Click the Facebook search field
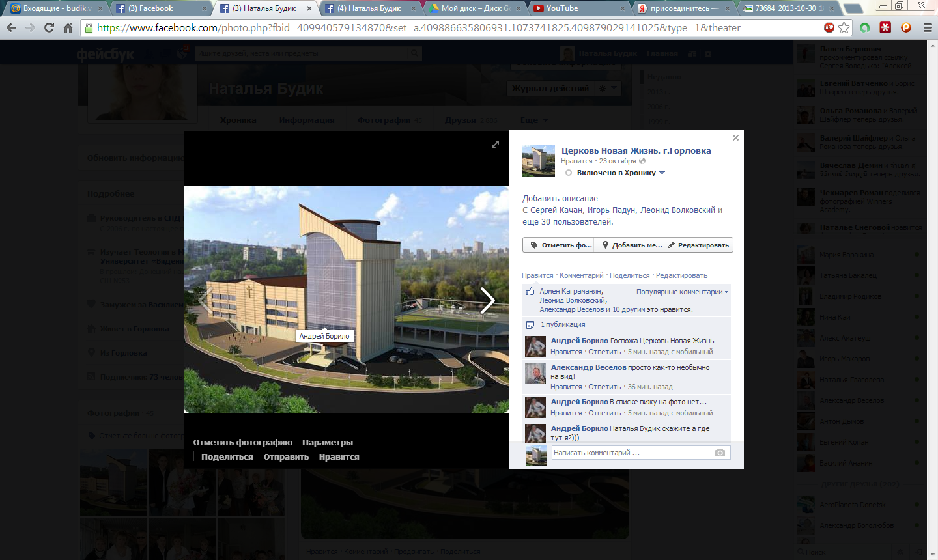Image resolution: width=938 pixels, height=560 pixels. 309,53
